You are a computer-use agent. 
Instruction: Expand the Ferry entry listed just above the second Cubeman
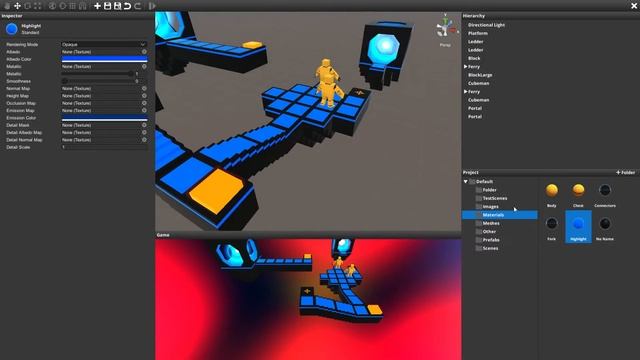coord(465,92)
